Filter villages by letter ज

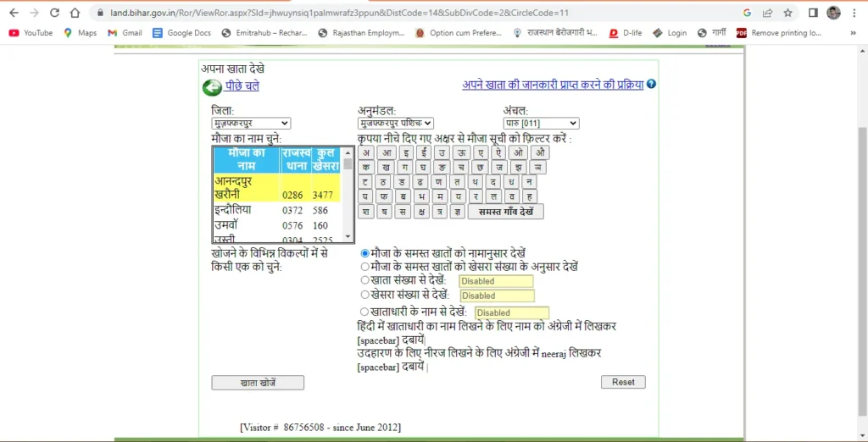[498, 167]
